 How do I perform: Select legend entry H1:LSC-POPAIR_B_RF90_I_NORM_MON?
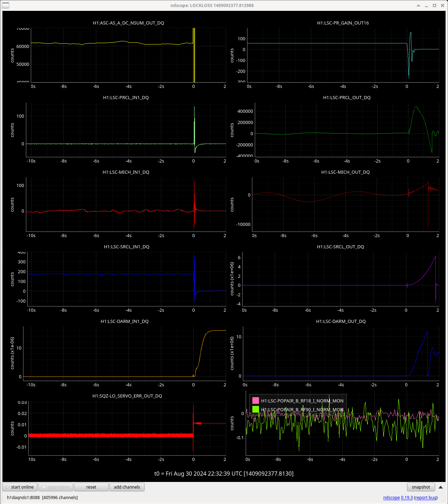[302, 409]
